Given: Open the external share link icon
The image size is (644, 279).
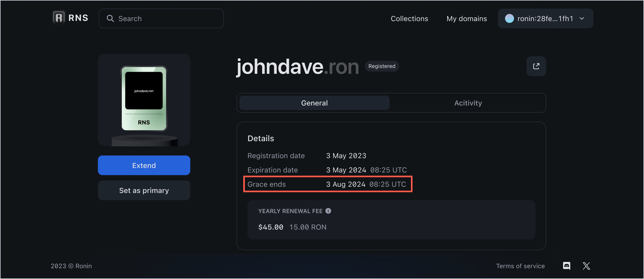Looking at the screenshot, I should click(536, 66).
